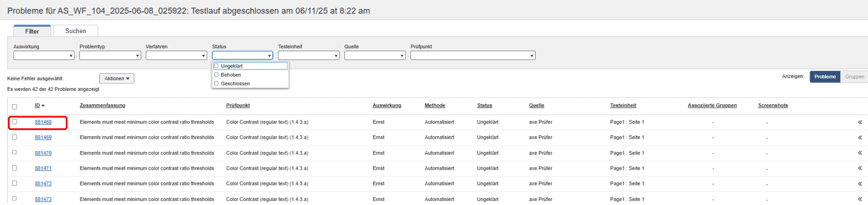Expand details chevron for issue 881471
The width and height of the screenshot is (868, 205).
click(860, 168)
